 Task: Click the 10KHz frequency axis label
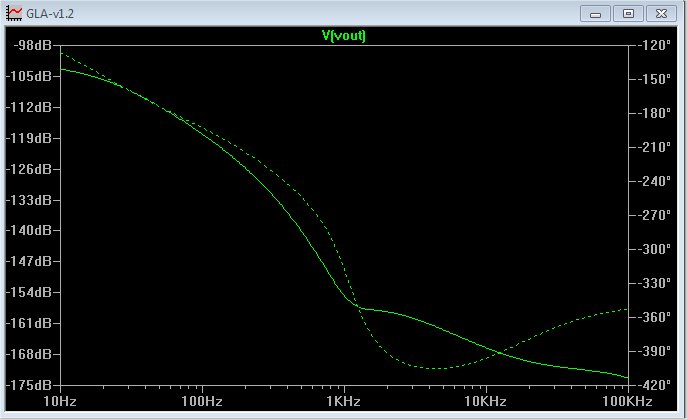pos(485,401)
